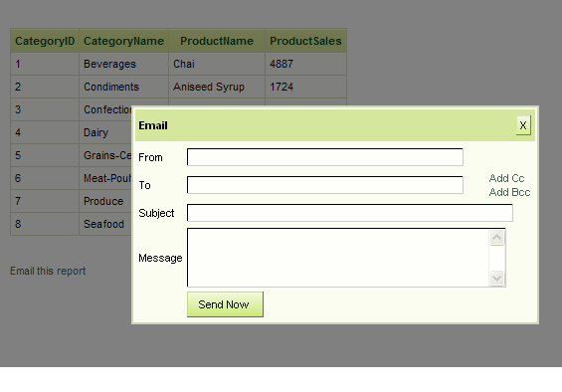The width and height of the screenshot is (562, 392).
Task: Select the Beverages cell
Action: (123, 64)
